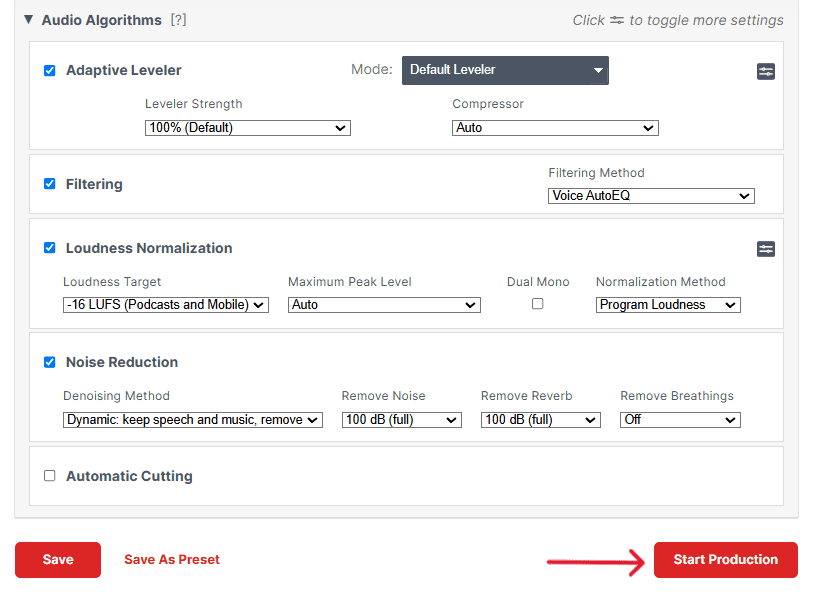Turn off the Noise Reduction checkbox
813x603 pixels.
click(50, 362)
